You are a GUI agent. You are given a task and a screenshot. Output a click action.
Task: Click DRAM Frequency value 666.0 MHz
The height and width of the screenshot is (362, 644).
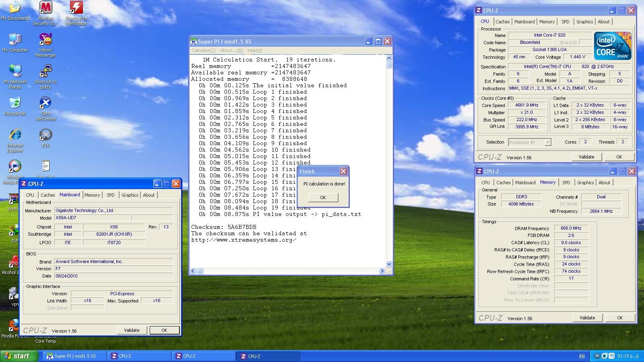tap(571, 228)
